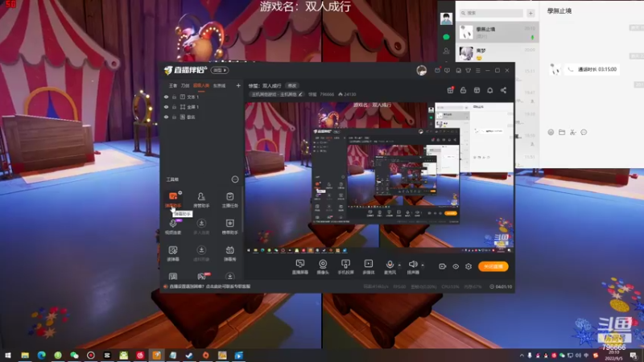Open the 榜单助手 tool

click(x=229, y=226)
